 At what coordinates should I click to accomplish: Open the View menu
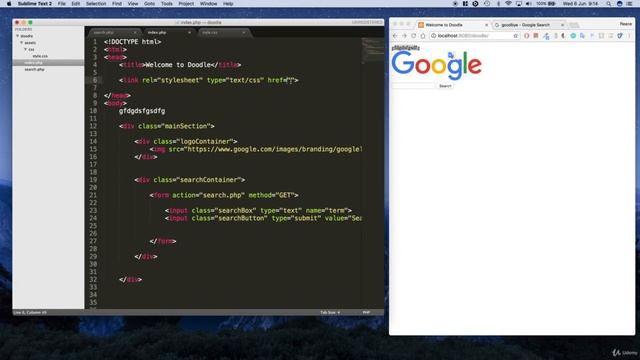(x=133, y=4)
